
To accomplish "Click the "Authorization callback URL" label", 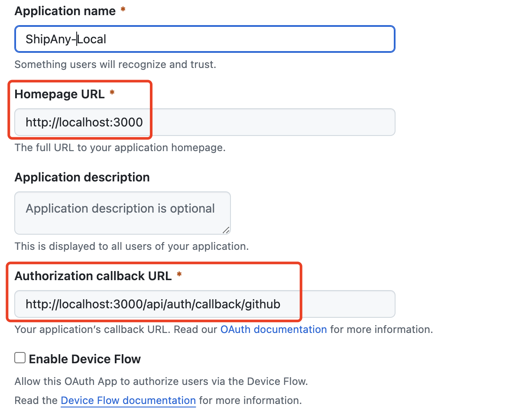I will tap(93, 276).
